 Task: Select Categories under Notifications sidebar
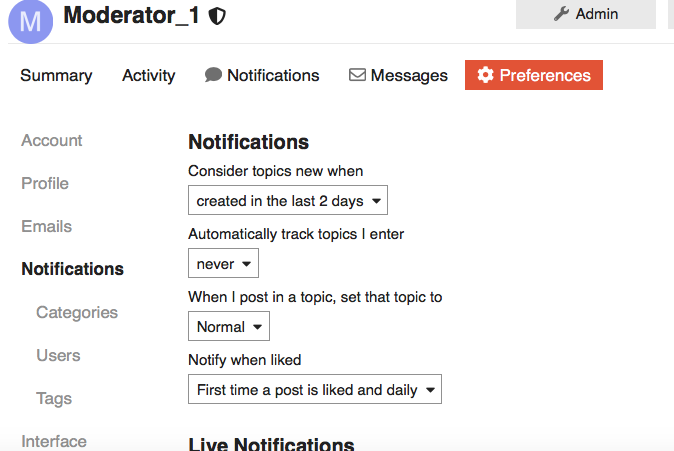(x=77, y=313)
